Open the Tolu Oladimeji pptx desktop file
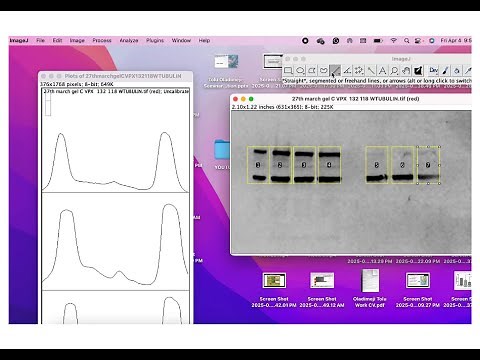This screenshot has height=360, width=480. pyautogui.click(x=226, y=71)
